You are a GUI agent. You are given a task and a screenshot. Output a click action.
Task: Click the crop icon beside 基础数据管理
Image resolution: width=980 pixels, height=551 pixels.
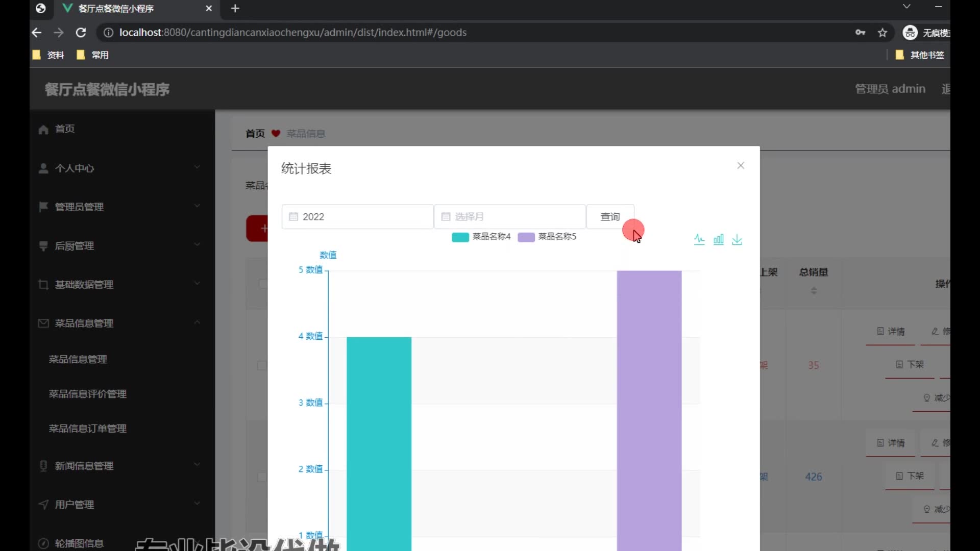pos(43,285)
